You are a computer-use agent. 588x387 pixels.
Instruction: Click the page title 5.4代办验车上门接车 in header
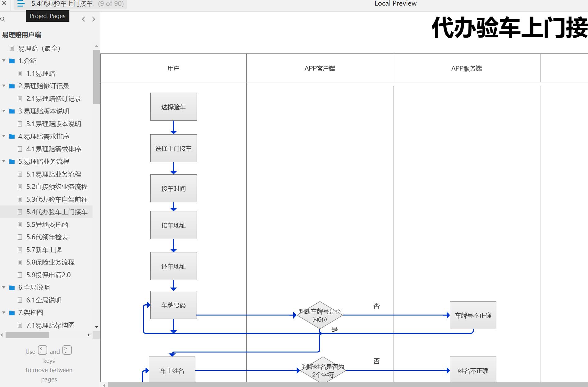click(62, 4)
